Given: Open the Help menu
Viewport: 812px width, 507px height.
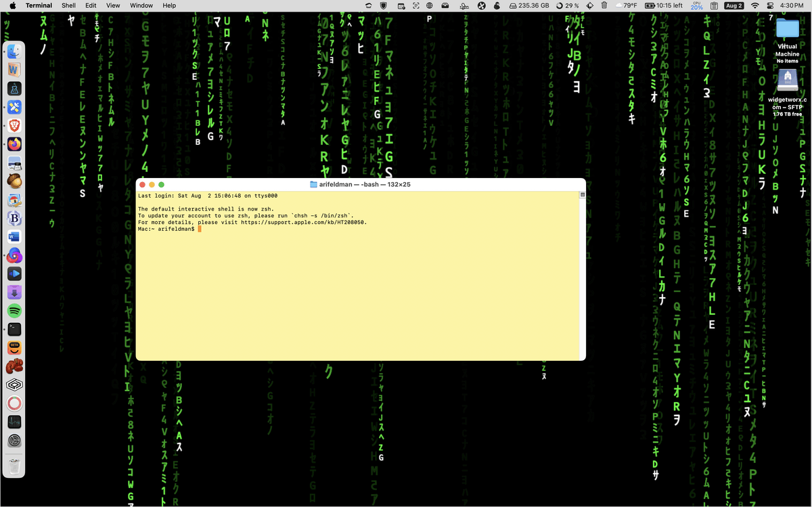Looking at the screenshot, I should pyautogui.click(x=169, y=5).
